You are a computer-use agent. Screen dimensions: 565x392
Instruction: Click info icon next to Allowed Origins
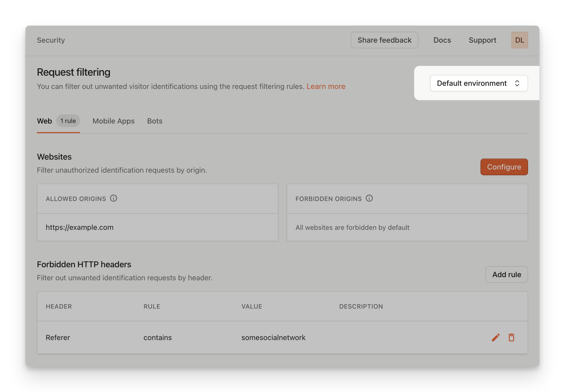point(114,198)
